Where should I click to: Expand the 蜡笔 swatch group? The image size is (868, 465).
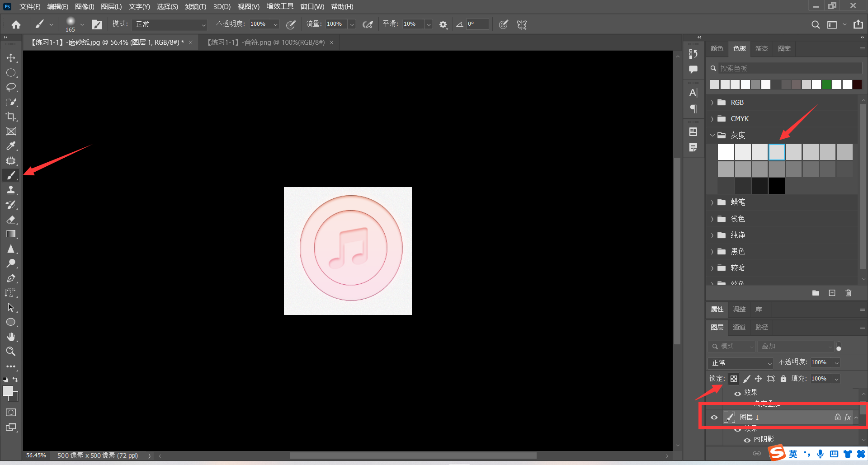point(712,202)
